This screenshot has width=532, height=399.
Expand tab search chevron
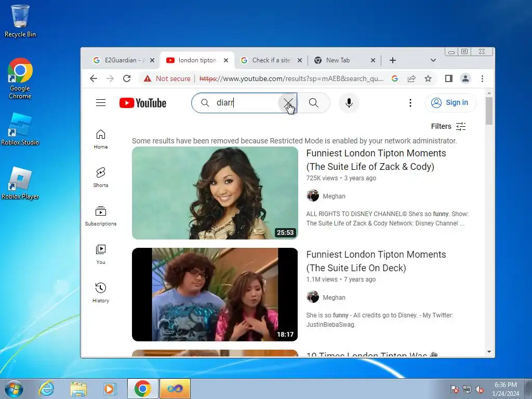point(433,60)
